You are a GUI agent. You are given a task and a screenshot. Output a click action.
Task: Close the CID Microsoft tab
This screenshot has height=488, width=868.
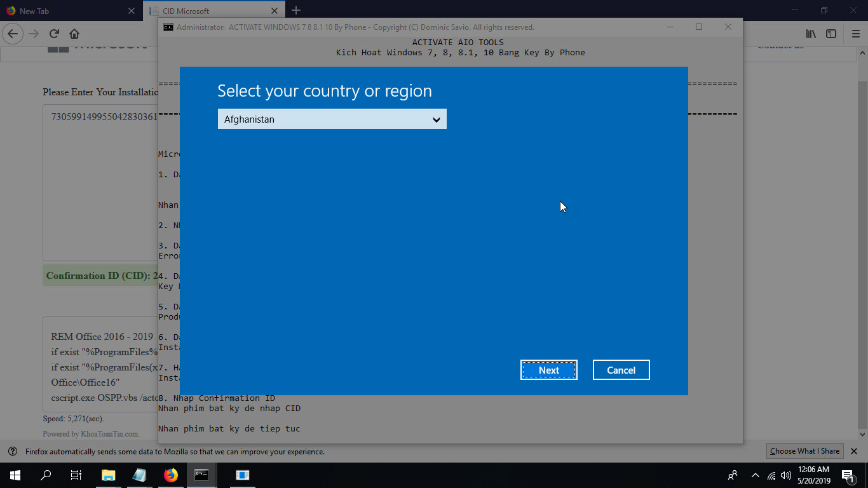pos(275,11)
